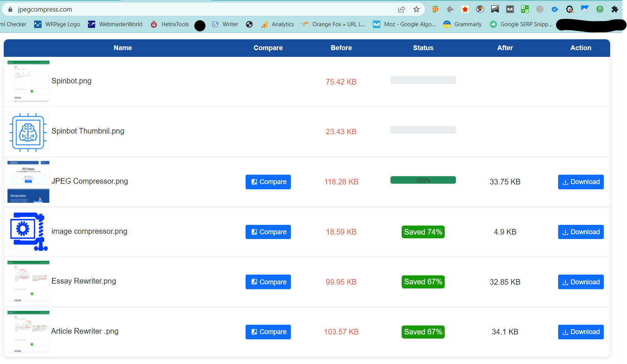Viewport: 627px width, 364px height.
Task: Click the gray globe extension icon
Action: [540, 9]
